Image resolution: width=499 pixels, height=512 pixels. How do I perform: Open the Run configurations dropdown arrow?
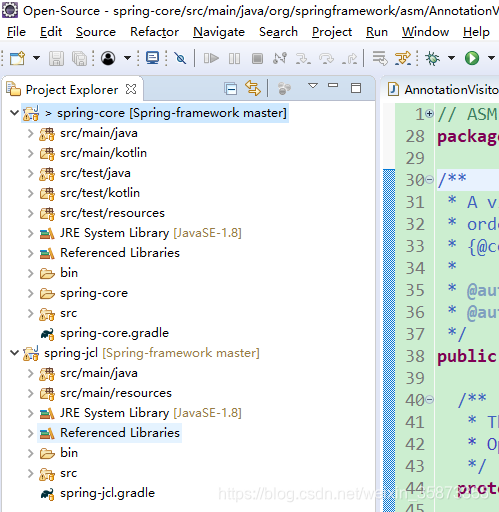click(x=491, y=58)
